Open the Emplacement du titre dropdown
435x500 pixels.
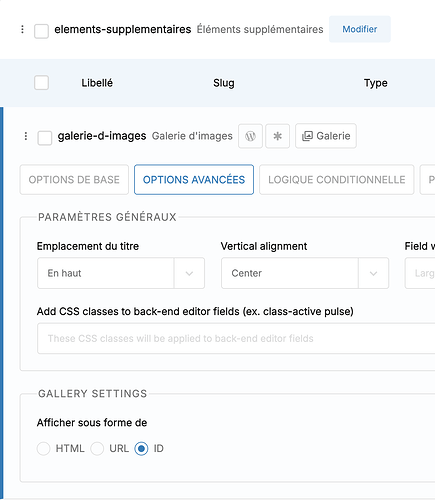pyautogui.click(x=121, y=273)
